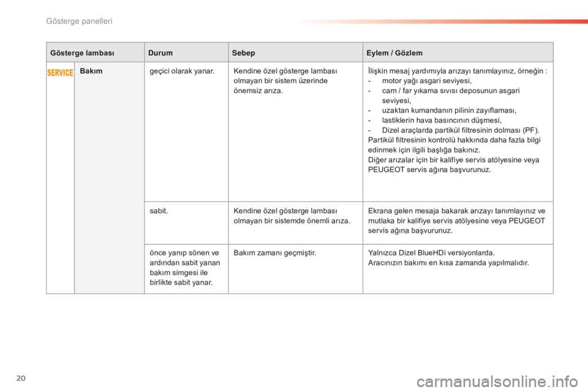Click the orange SERVICE indicator lamp icon

pyautogui.click(x=60, y=72)
